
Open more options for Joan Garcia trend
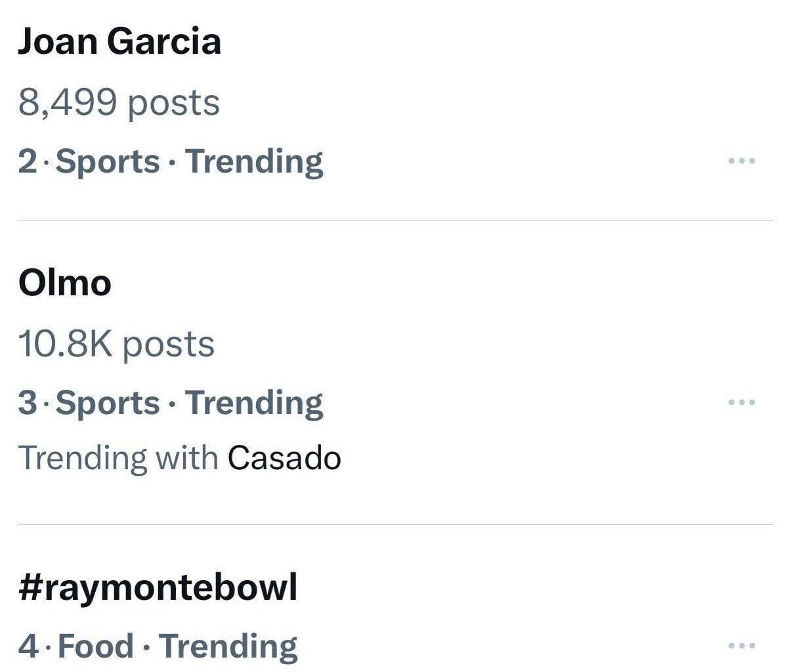pyautogui.click(x=742, y=161)
